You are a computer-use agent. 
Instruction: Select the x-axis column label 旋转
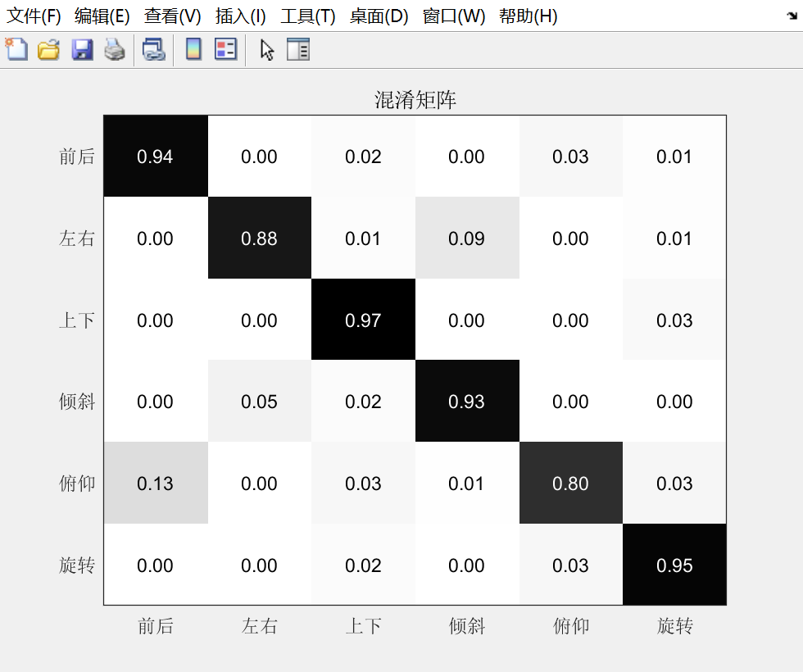675,626
